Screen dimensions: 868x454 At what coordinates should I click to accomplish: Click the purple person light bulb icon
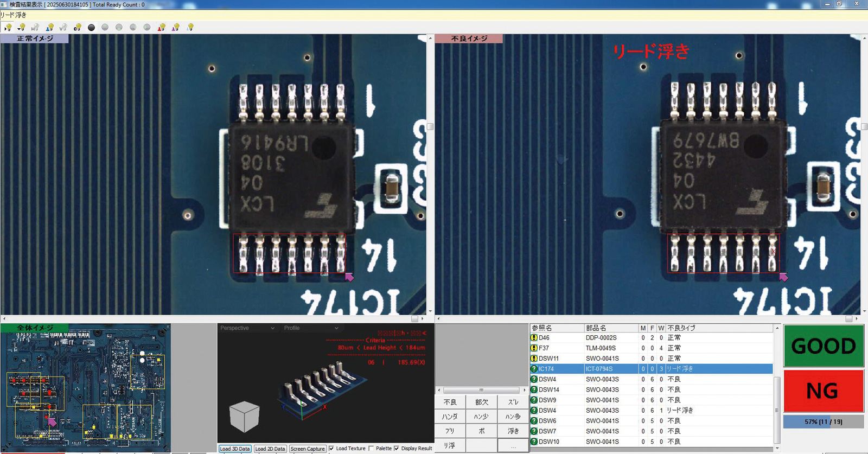pos(175,27)
